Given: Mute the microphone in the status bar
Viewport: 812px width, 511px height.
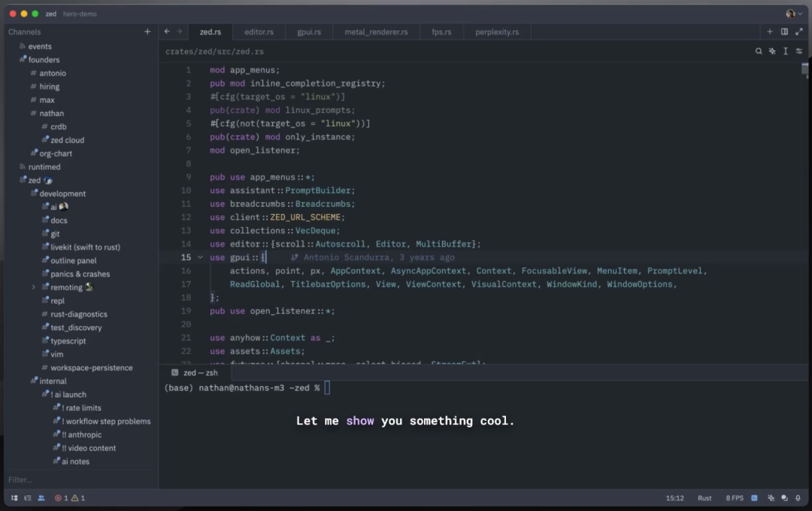Looking at the screenshot, I should click(798, 497).
